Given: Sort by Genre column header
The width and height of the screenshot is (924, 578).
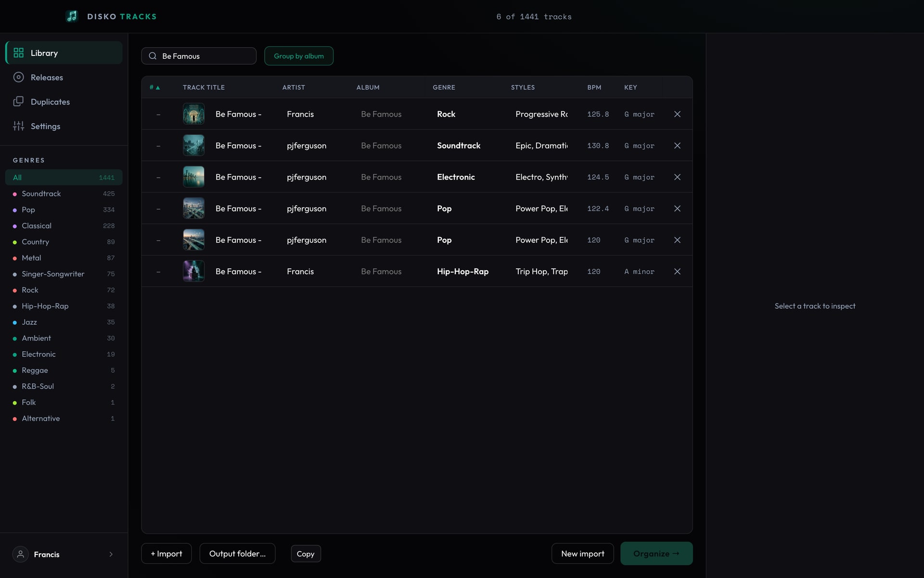Looking at the screenshot, I should 444,87.
